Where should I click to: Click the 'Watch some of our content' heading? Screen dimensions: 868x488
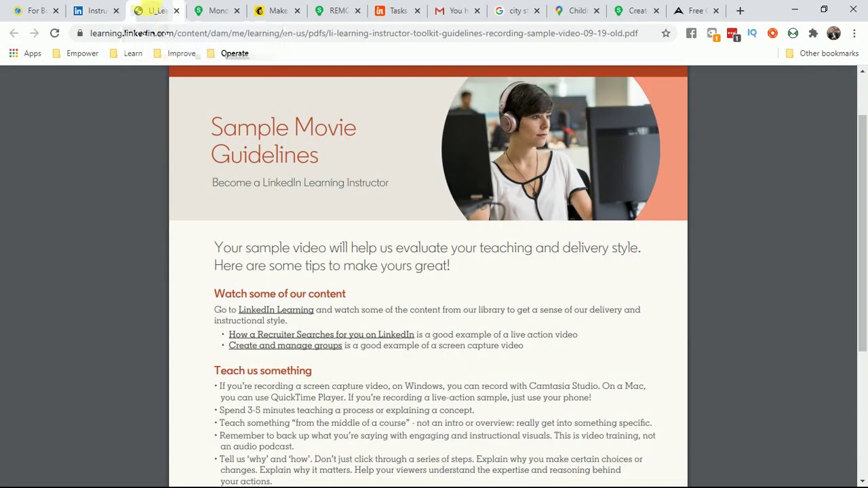click(280, 293)
